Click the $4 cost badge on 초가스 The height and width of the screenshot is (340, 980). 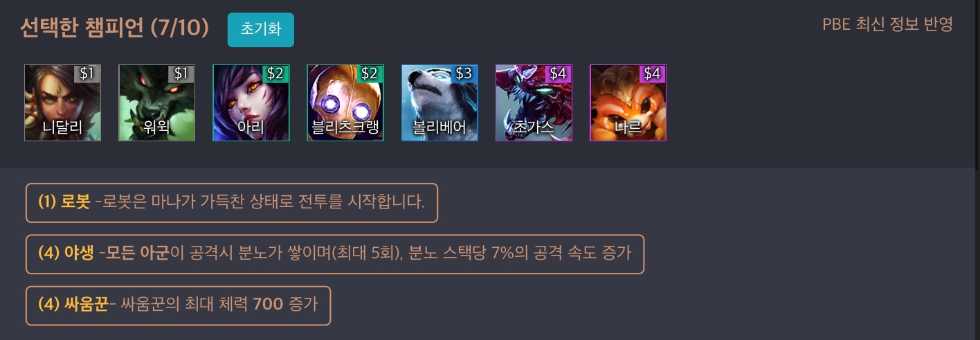[559, 73]
